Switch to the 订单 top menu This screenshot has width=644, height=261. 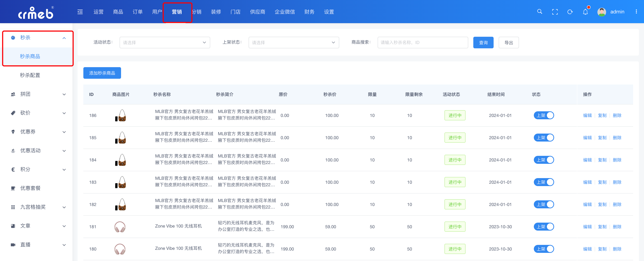(138, 12)
